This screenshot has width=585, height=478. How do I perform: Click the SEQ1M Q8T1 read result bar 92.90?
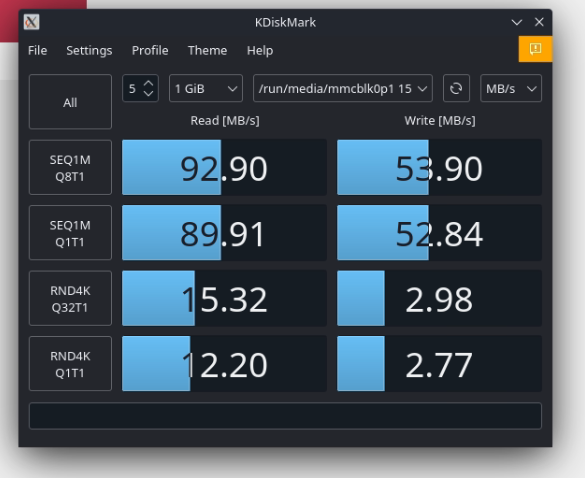pos(224,168)
